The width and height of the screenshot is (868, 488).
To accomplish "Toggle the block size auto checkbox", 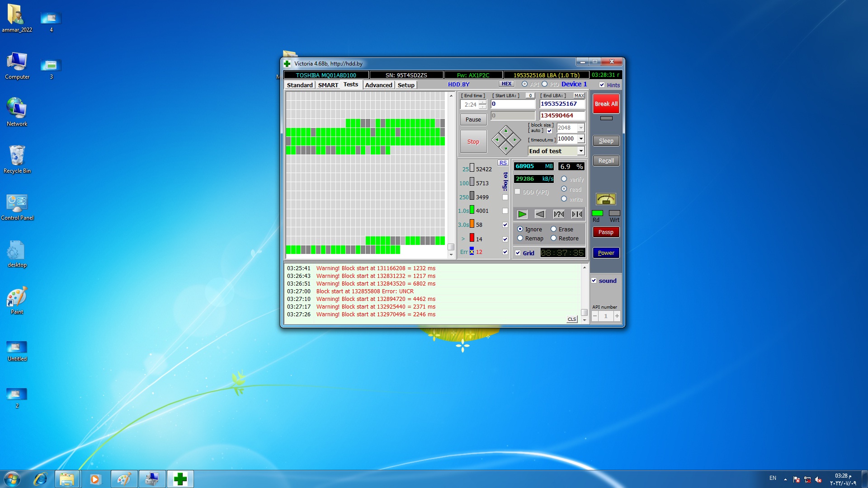I will point(550,131).
